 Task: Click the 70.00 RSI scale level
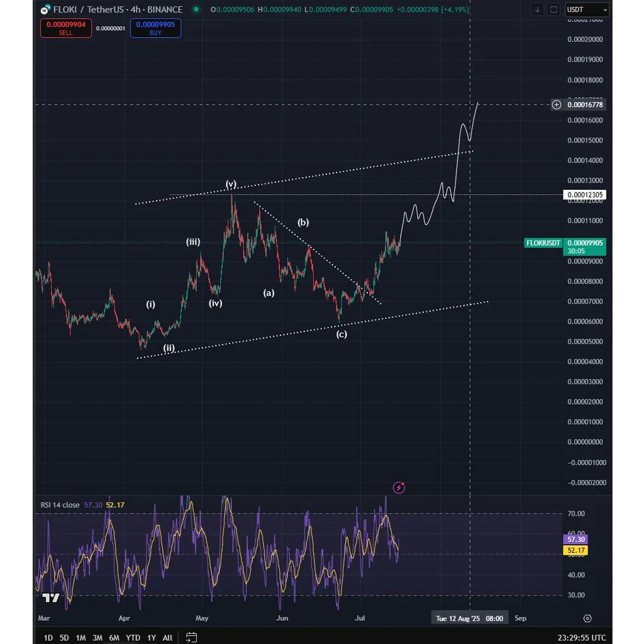click(x=576, y=513)
